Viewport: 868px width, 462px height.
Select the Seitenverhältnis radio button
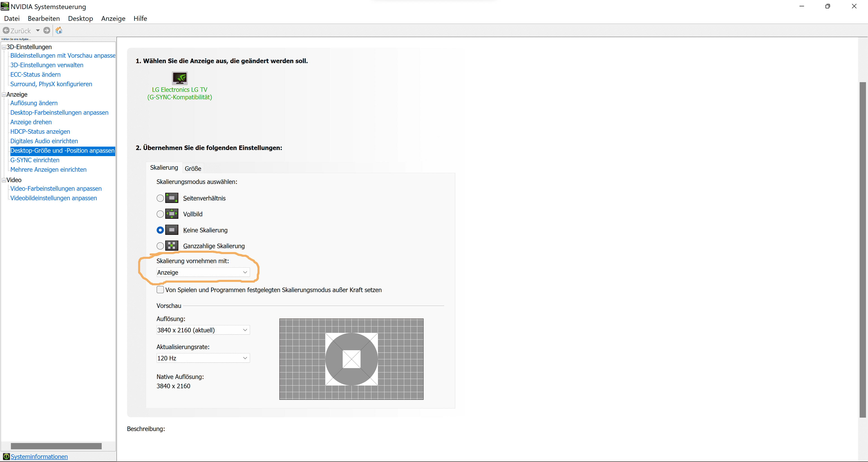160,198
